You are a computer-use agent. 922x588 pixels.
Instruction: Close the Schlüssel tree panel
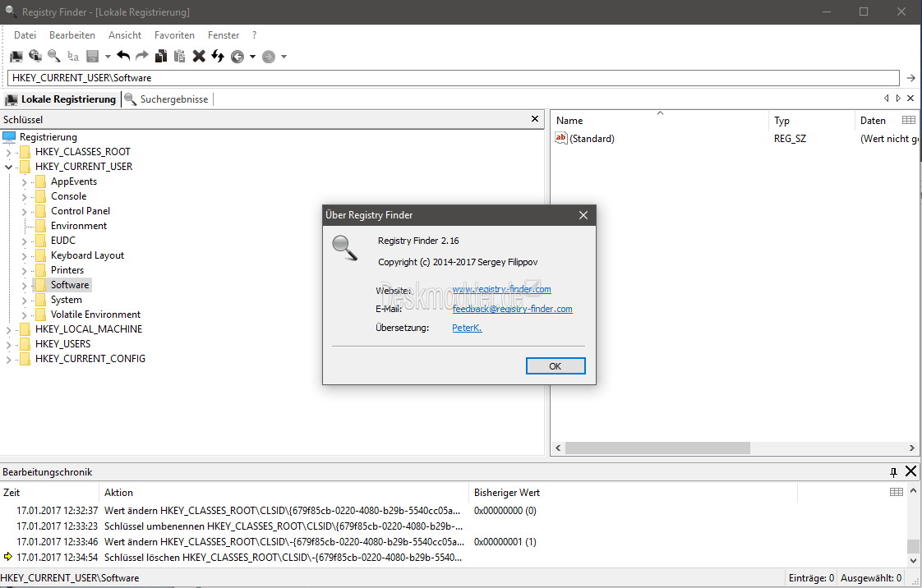pyautogui.click(x=535, y=118)
